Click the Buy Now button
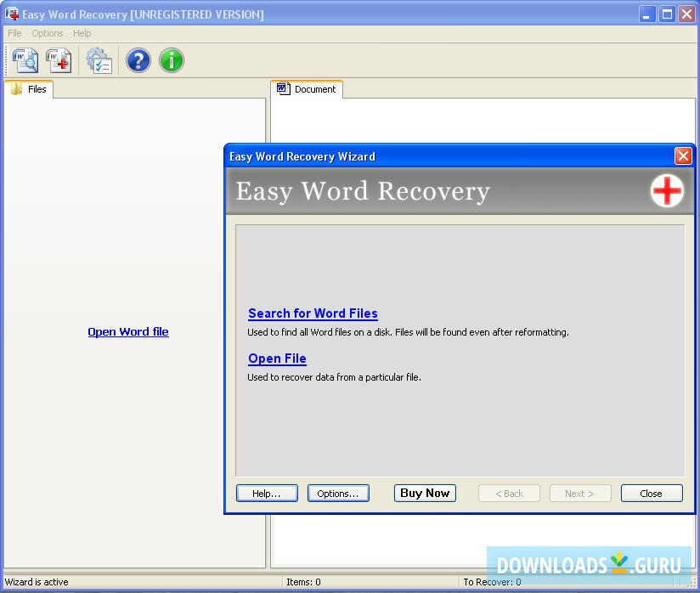Screen dimensions: 700x593 (x=425, y=493)
